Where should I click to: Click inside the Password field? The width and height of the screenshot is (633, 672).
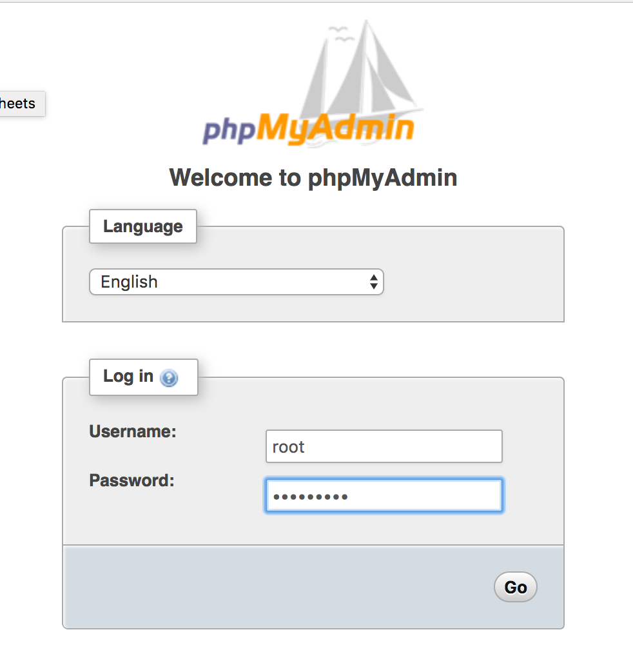[384, 495]
